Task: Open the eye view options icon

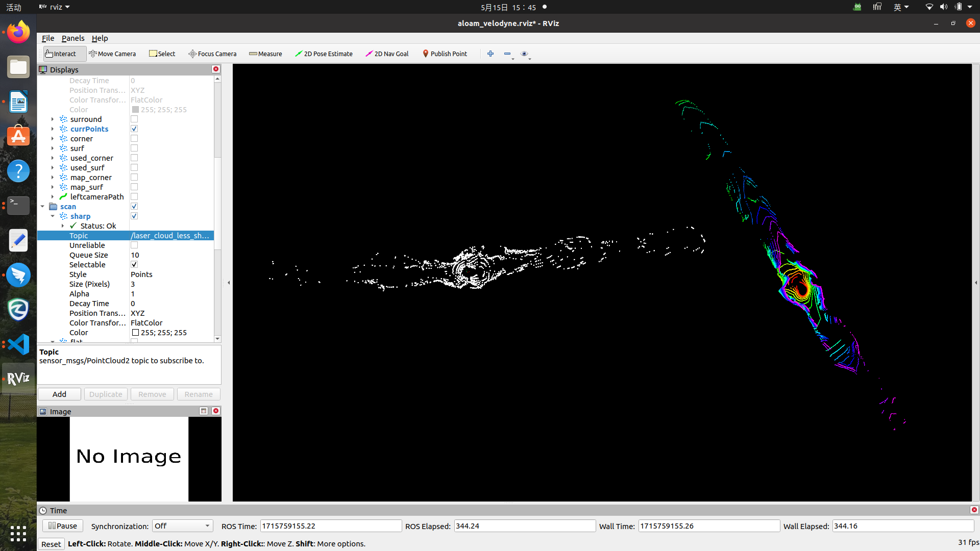Action: (524, 54)
